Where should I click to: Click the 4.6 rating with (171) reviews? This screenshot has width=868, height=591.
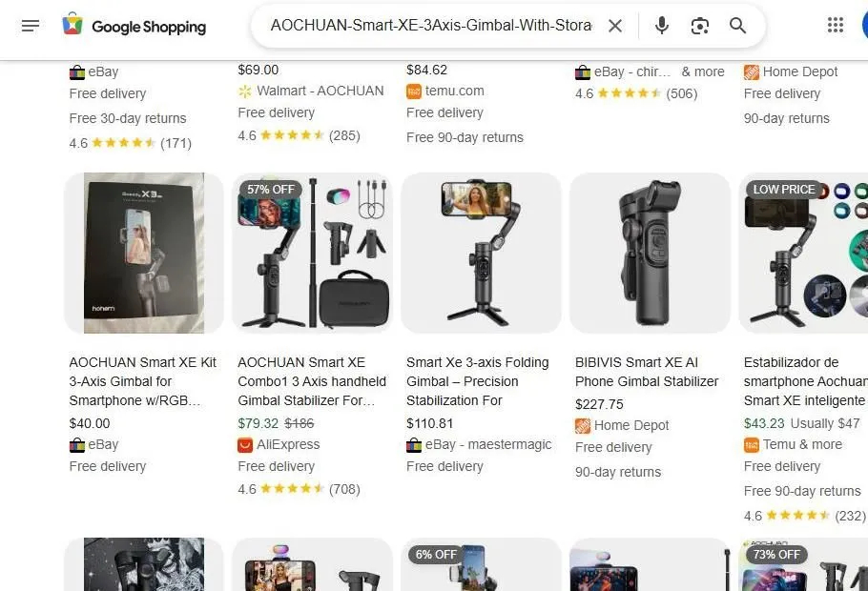(x=130, y=143)
